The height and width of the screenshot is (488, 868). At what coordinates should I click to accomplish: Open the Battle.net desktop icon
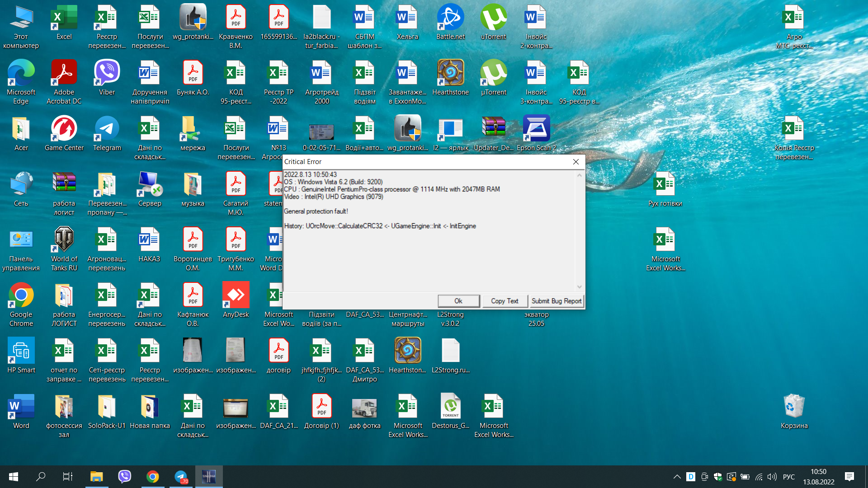pos(450,18)
